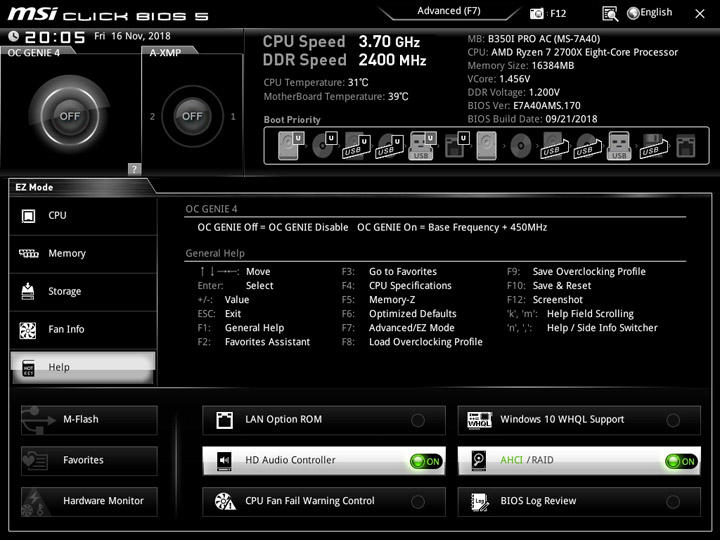Enable LAN Option ROM
Image resolution: width=720 pixels, height=540 pixels.
click(x=324, y=420)
